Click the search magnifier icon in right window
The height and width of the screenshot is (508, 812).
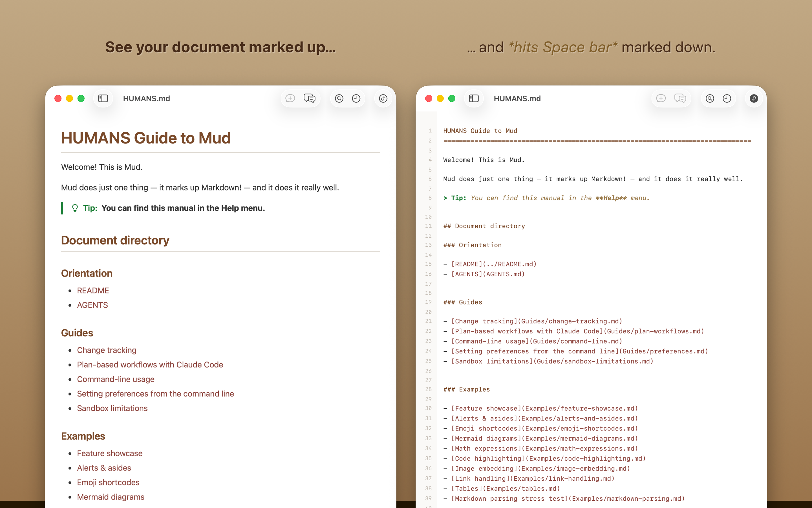coord(710,98)
